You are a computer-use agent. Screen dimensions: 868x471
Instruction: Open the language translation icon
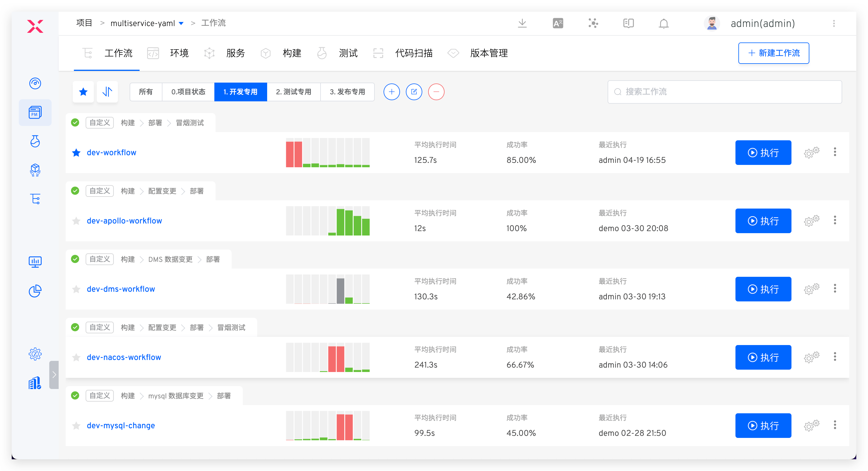(558, 23)
